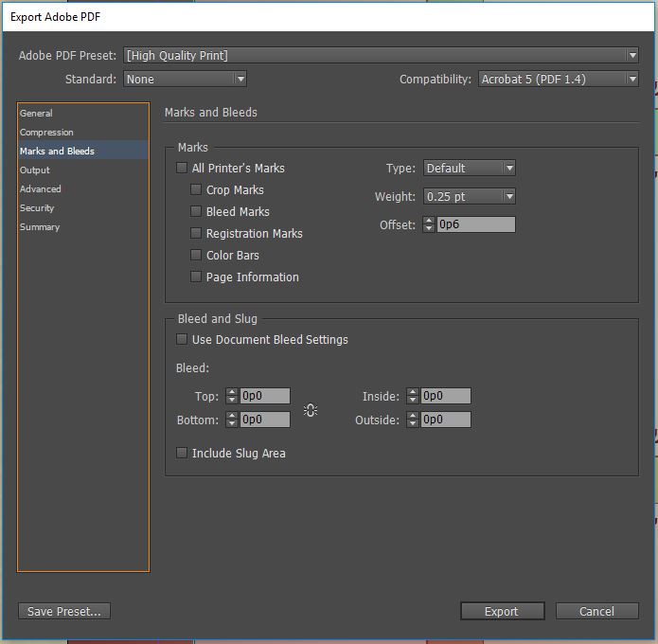The width and height of the screenshot is (658, 644).
Task: Enable Include Slug Area checkbox
Action: click(x=182, y=454)
